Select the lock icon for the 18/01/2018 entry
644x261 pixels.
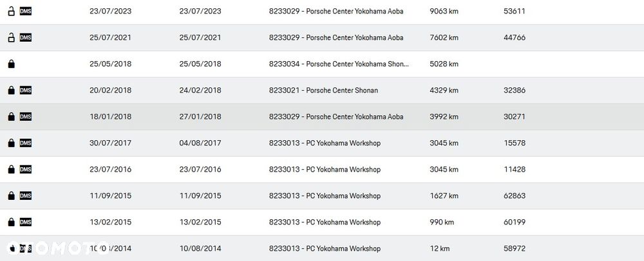tap(11, 117)
